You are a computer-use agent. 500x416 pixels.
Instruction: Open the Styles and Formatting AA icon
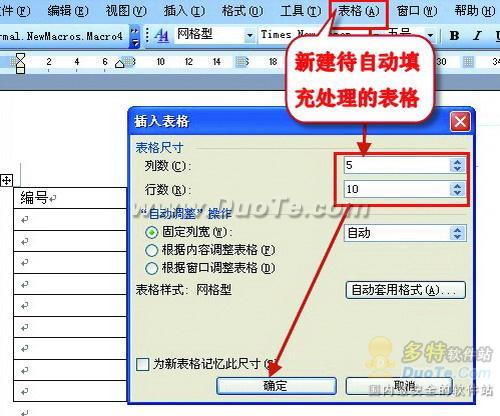click(x=162, y=35)
